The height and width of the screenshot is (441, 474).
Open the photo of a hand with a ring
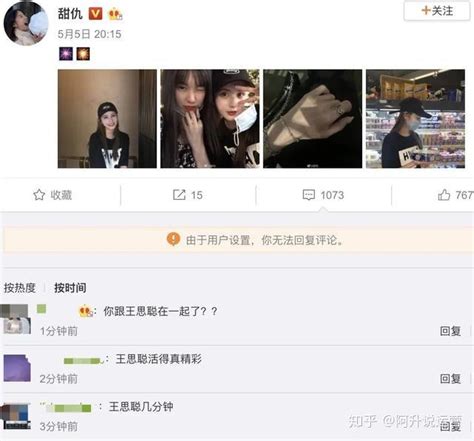[313, 119]
